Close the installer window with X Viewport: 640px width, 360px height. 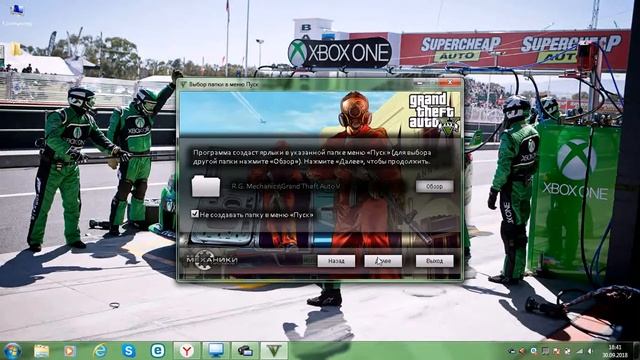coord(450,82)
